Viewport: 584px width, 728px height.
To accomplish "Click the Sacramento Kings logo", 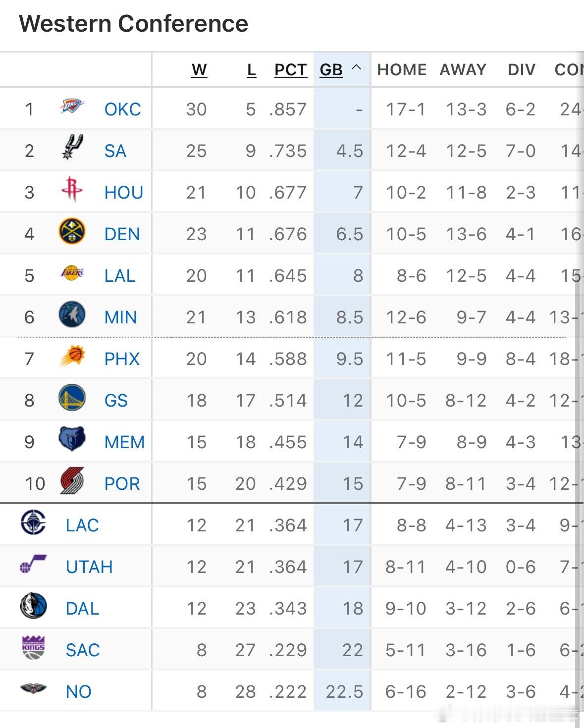I will click(34, 647).
